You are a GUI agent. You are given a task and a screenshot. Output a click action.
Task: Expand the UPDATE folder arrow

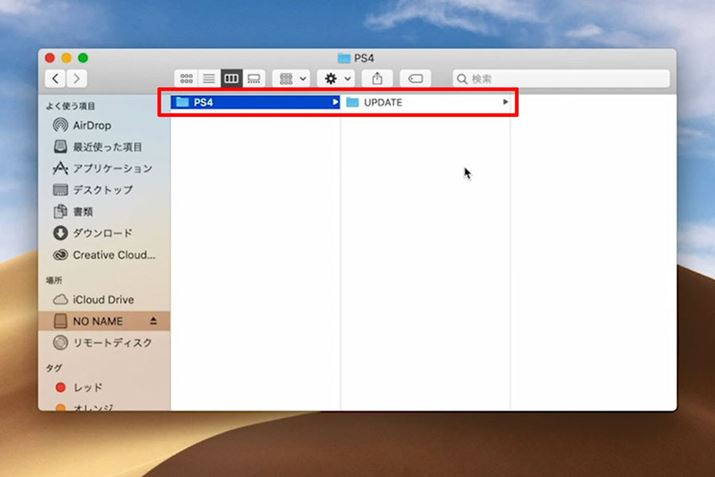point(505,102)
